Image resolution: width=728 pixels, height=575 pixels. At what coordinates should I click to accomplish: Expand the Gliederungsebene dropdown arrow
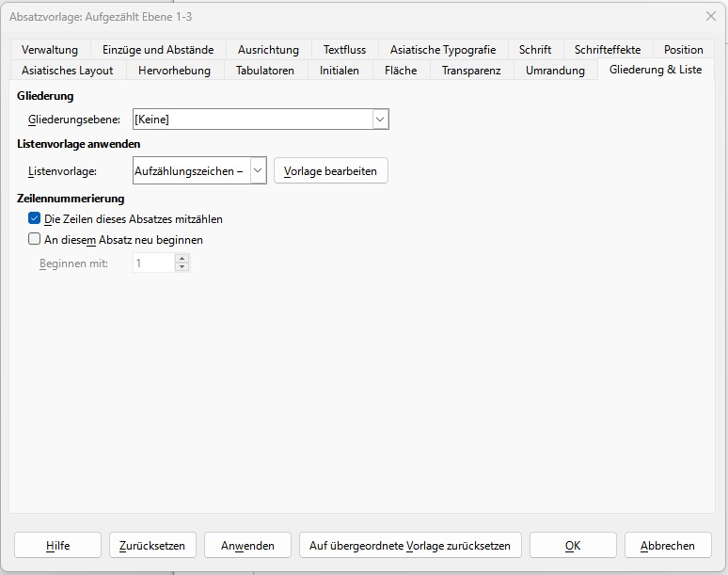[380, 120]
